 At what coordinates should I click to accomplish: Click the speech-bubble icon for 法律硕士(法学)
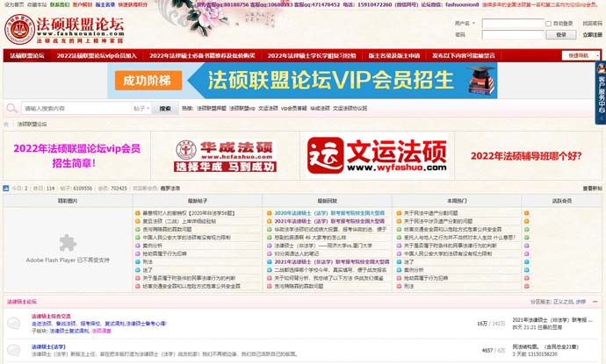[14, 350]
